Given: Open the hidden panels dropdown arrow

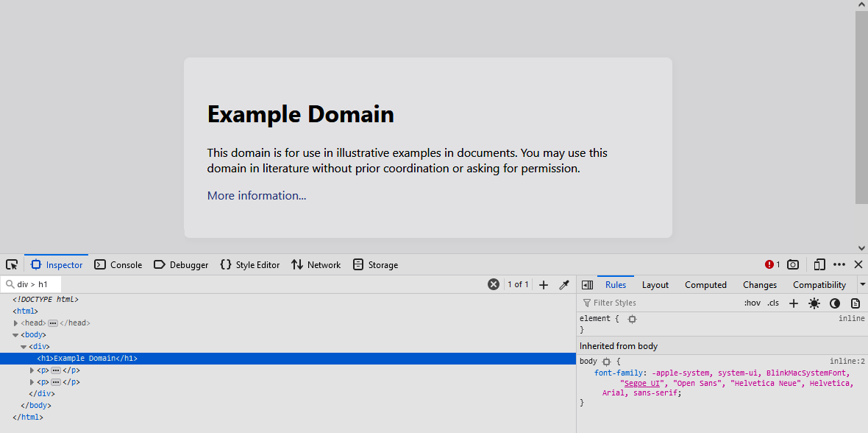Looking at the screenshot, I should [x=862, y=284].
